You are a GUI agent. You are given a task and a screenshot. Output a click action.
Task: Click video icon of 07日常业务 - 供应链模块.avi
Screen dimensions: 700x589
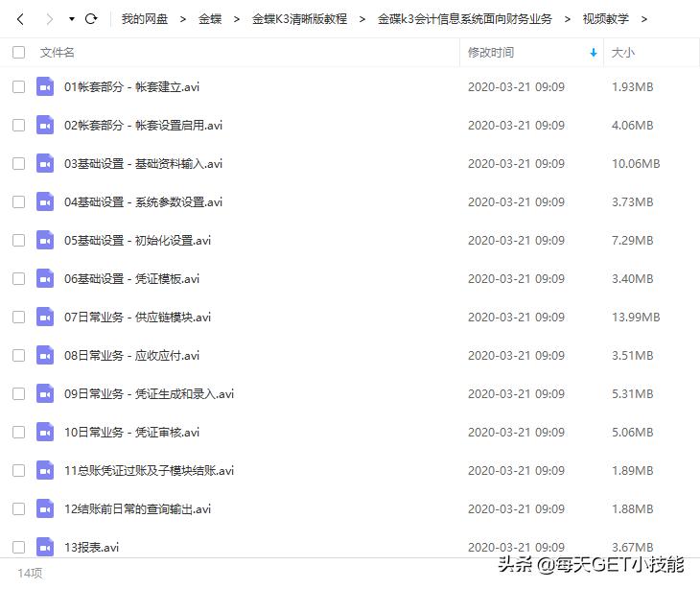[45, 318]
